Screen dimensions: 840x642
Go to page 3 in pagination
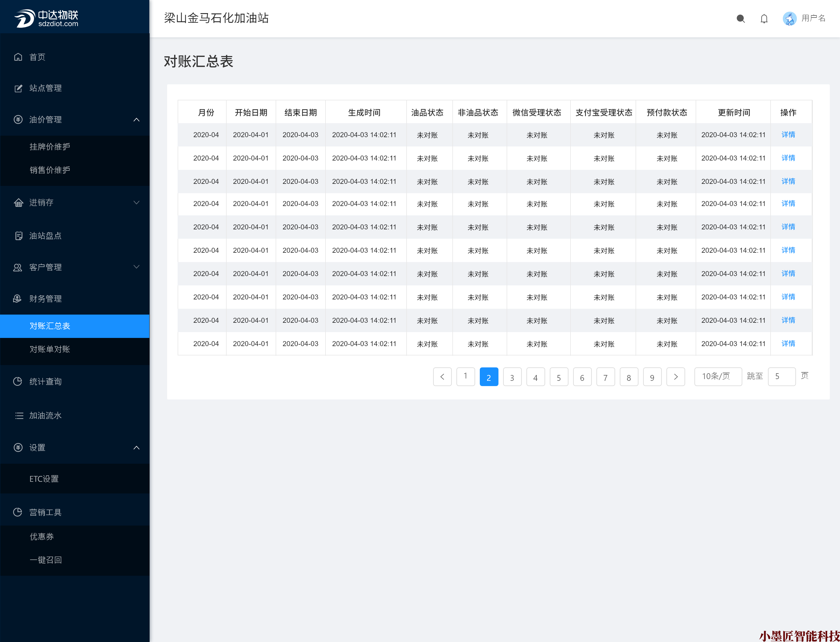click(512, 377)
